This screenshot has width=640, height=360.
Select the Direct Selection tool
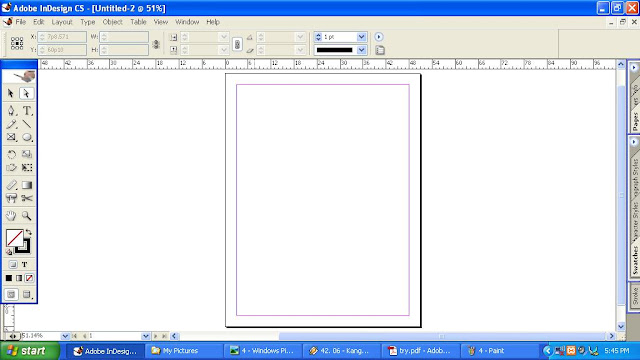pyautogui.click(x=27, y=93)
